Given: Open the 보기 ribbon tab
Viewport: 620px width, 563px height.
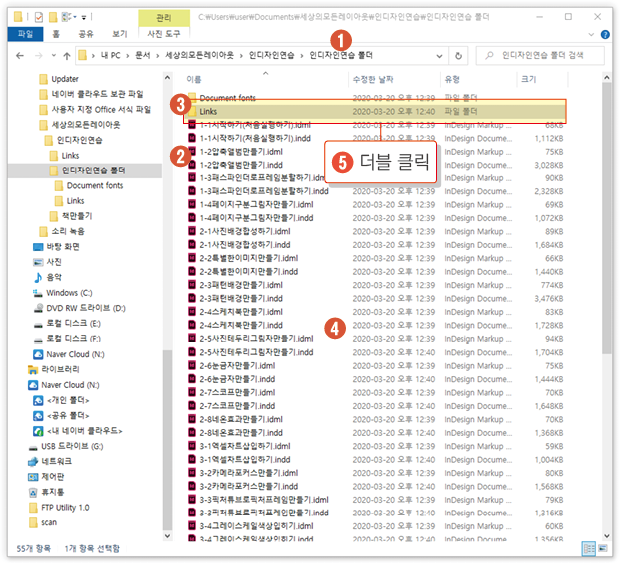Looking at the screenshot, I should 119,34.
